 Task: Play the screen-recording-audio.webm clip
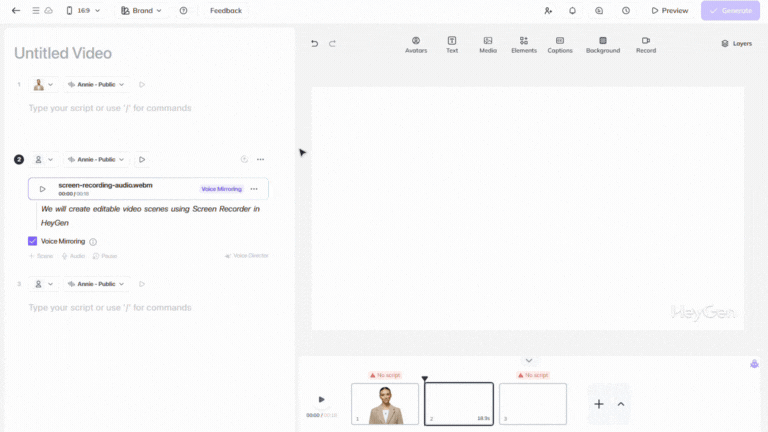(43, 189)
